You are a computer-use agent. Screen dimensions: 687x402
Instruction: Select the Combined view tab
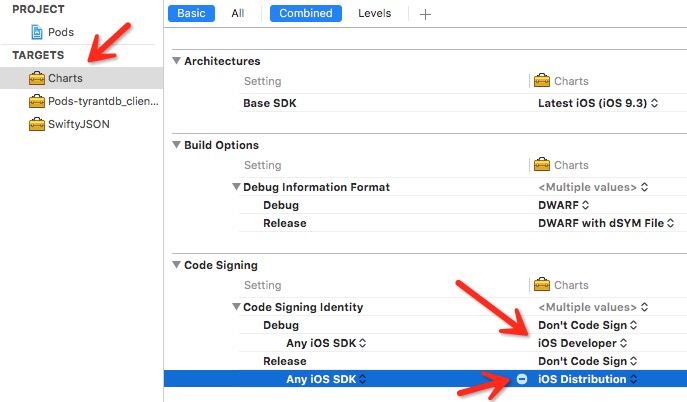click(x=306, y=14)
